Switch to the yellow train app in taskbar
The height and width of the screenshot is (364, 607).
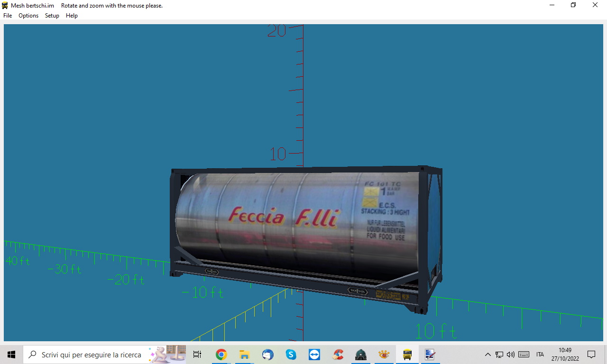tap(407, 355)
